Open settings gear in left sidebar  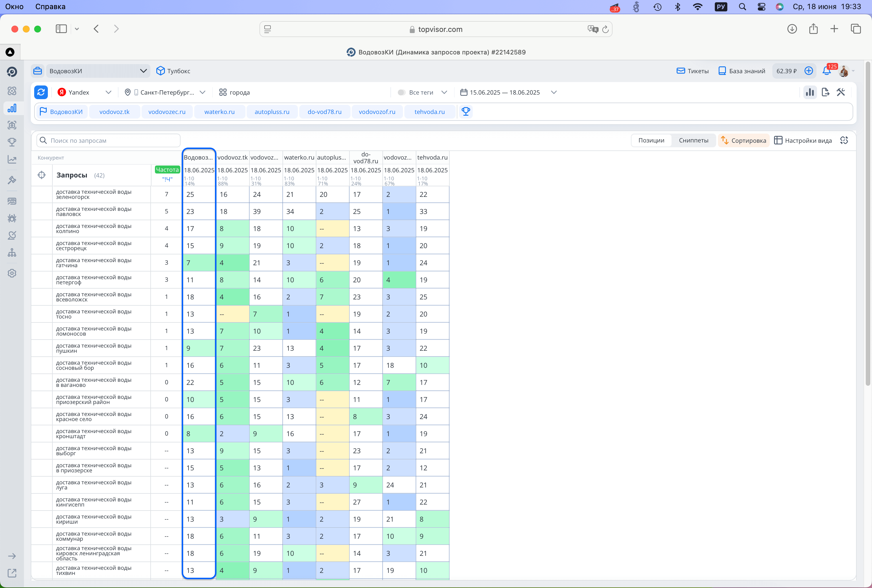click(x=12, y=273)
